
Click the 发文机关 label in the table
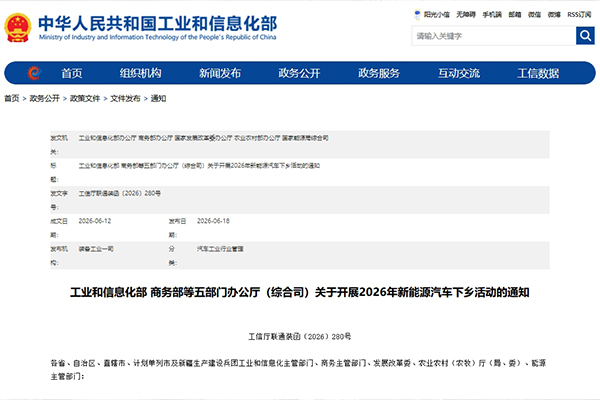tap(59, 145)
